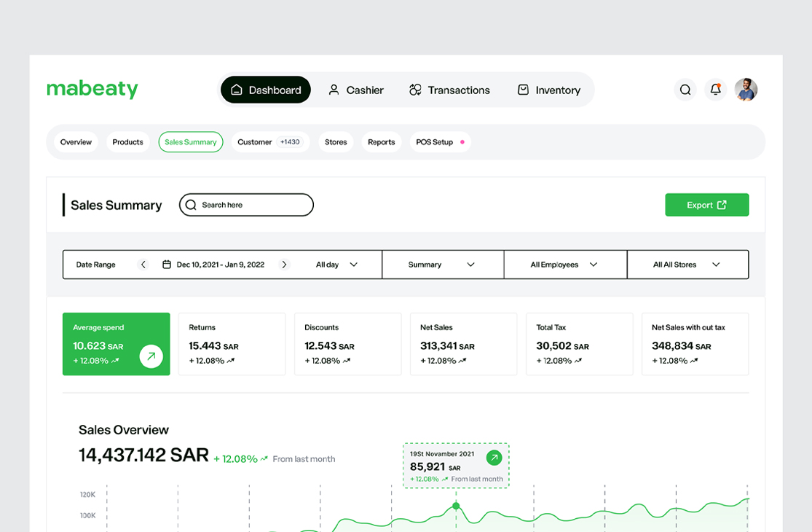This screenshot has width=812, height=532.
Task: Go to previous date range arrow
Action: (143, 265)
